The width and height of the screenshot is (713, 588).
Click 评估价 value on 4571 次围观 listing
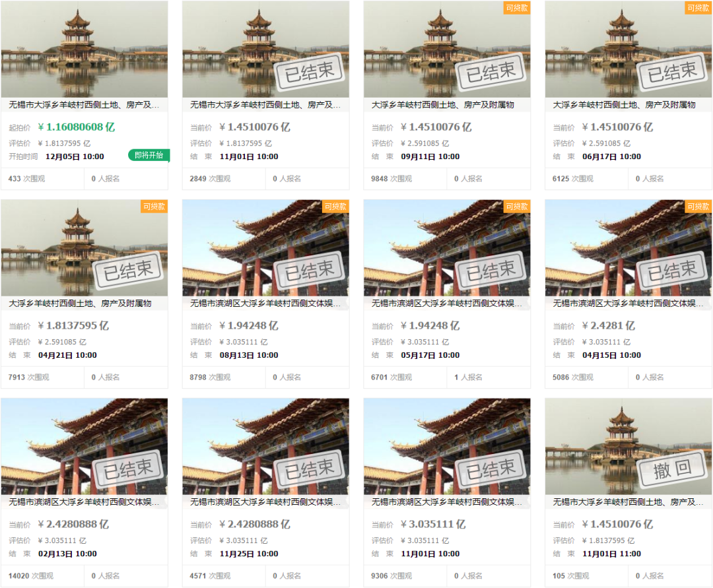(244, 540)
